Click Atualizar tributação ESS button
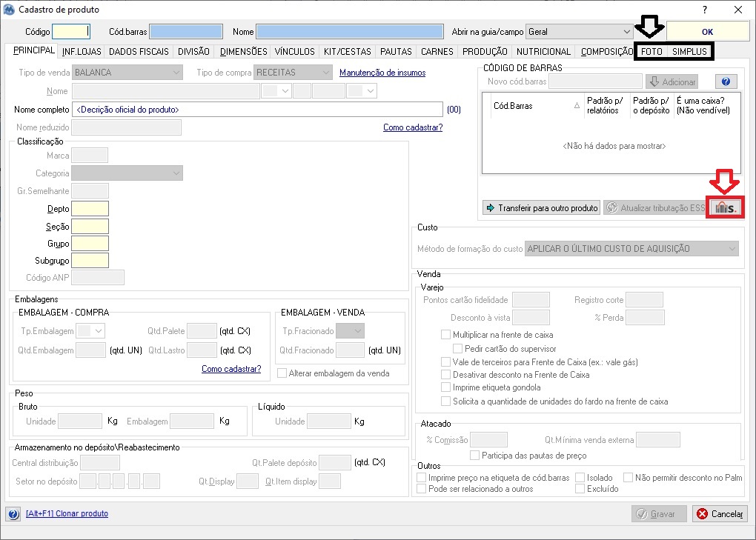This screenshot has width=756, height=540. [x=656, y=207]
